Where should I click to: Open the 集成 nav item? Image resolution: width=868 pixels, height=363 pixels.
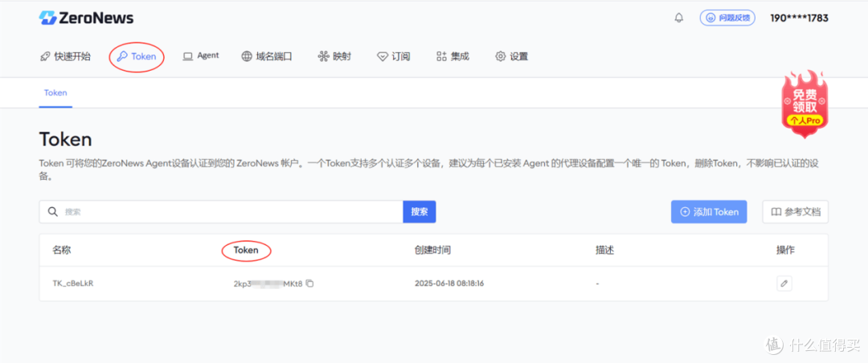(452, 56)
